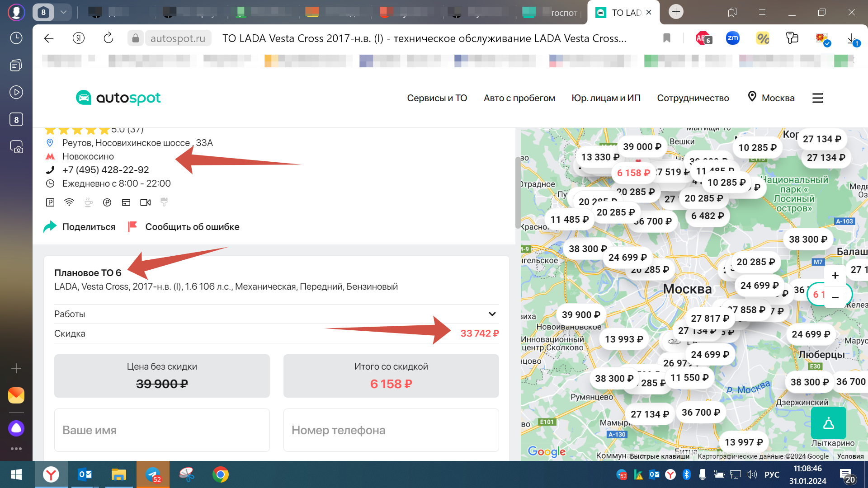
Task: Click Сообщить об ошибке link
Action: pyautogui.click(x=192, y=227)
